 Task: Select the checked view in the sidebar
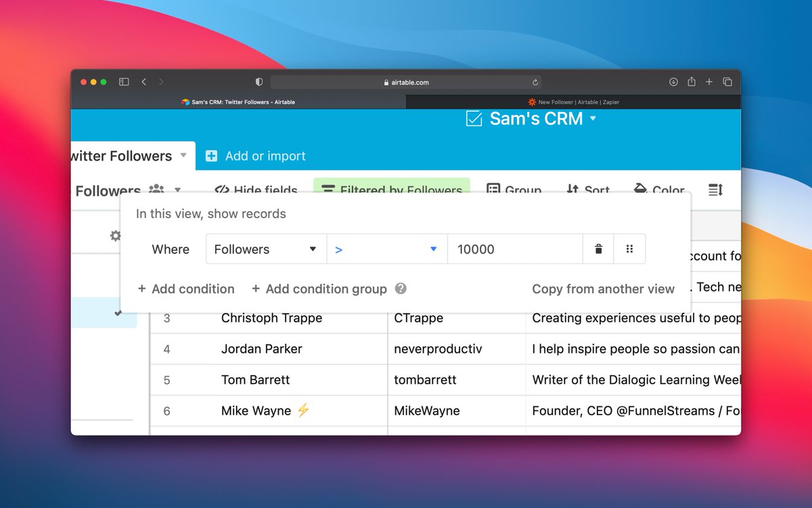(104, 313)
